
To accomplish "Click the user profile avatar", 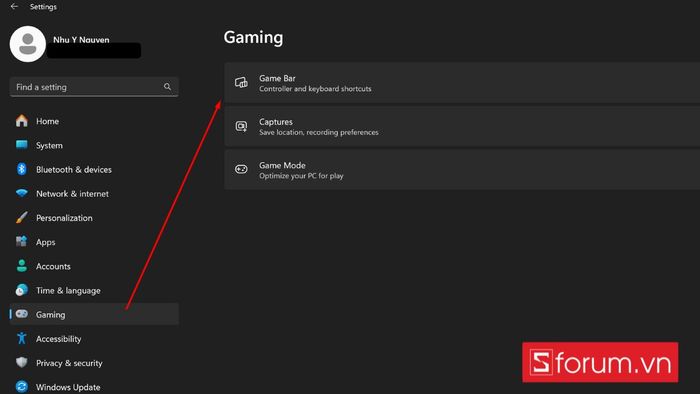I will pos(28,44).
